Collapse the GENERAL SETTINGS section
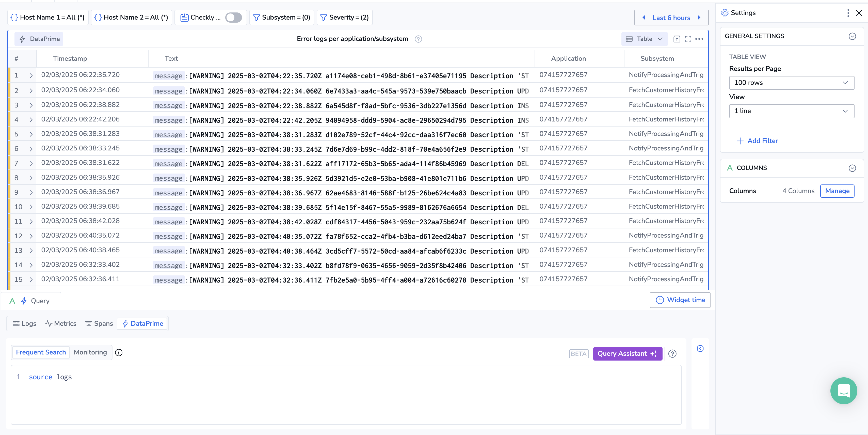Screen dimensions: 868x435 coord(853,36)
